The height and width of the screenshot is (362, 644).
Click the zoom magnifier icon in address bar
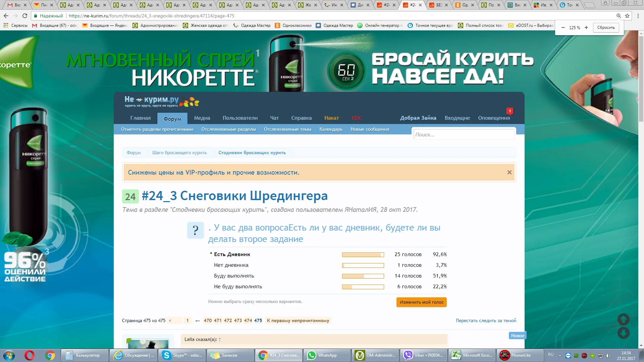point(619,16)
